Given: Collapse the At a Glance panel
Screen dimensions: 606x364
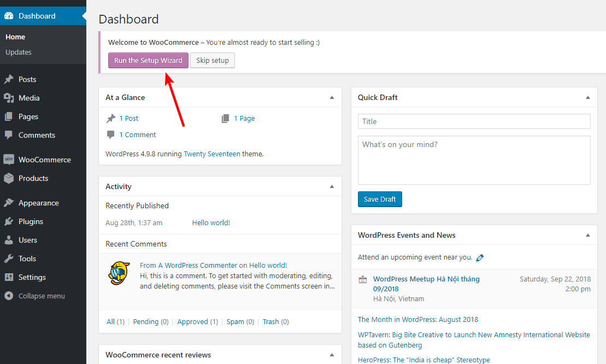Looking at the screenshot, I should [332, 97].
